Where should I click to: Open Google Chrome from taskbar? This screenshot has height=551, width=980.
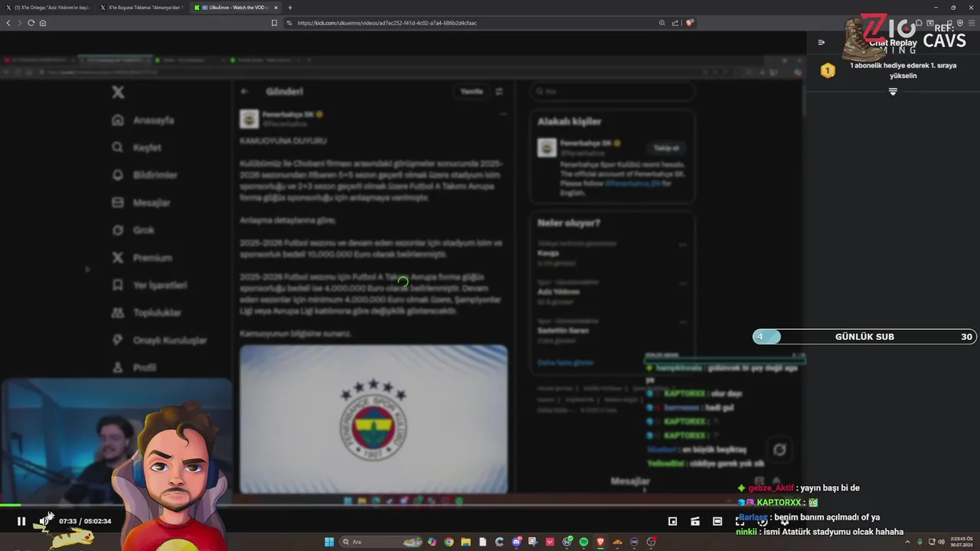click(449, 542)
